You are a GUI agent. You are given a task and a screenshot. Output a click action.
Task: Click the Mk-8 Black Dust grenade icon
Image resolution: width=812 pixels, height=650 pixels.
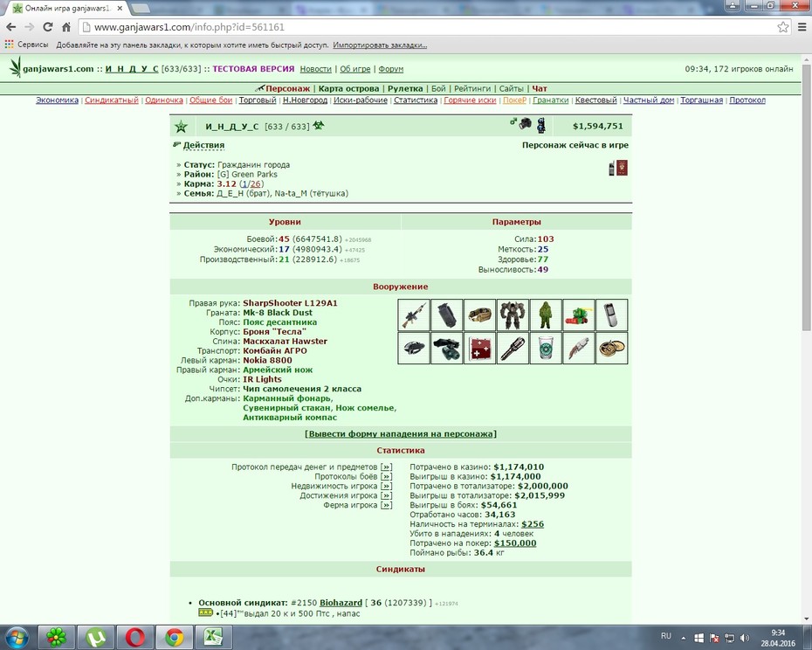(446, 315)
